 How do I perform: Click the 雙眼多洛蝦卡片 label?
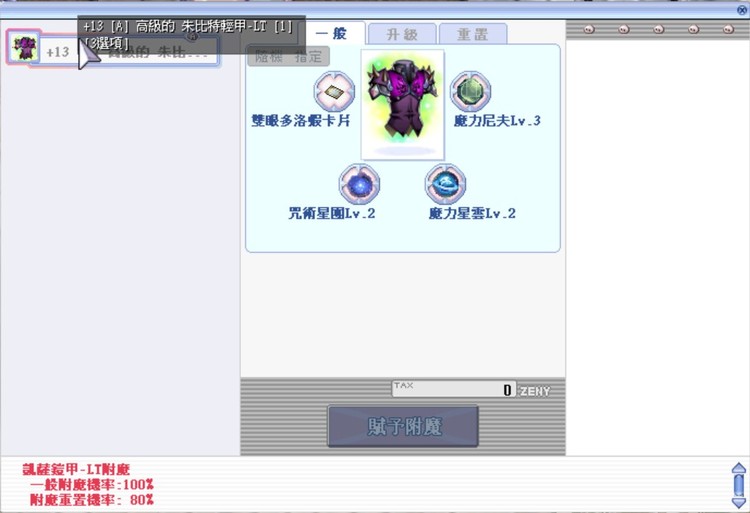pos(300,120)
